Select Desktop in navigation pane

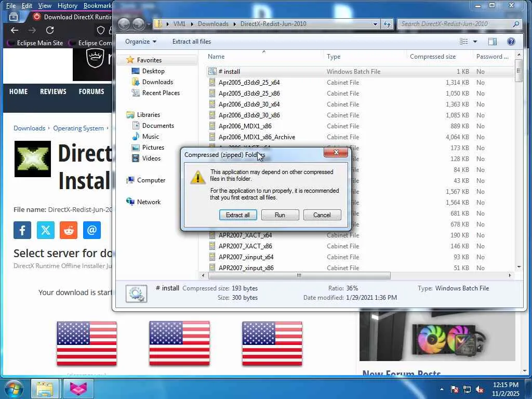click(x=153, y=71)
